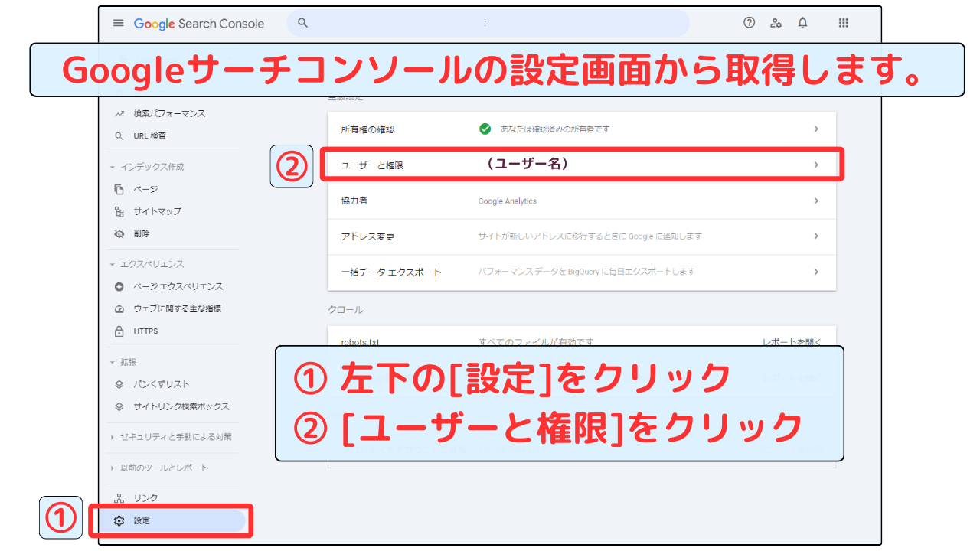This screenshot has height=551, width=980.
Task: Click the クロール section heading
Action: pos(345,310)
